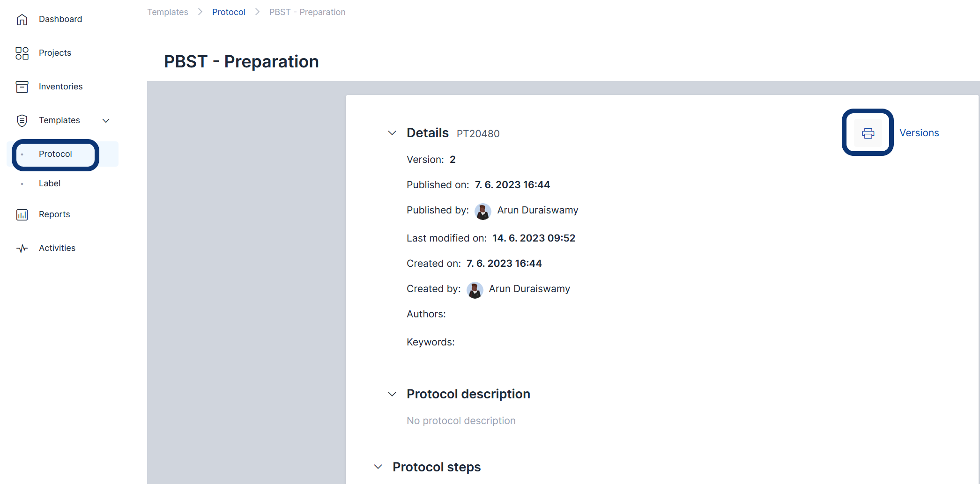The height and width of the screenshot is (484, 980).
Task: Click the Inventories archive box icon
Action: click(x=22, y=87)
